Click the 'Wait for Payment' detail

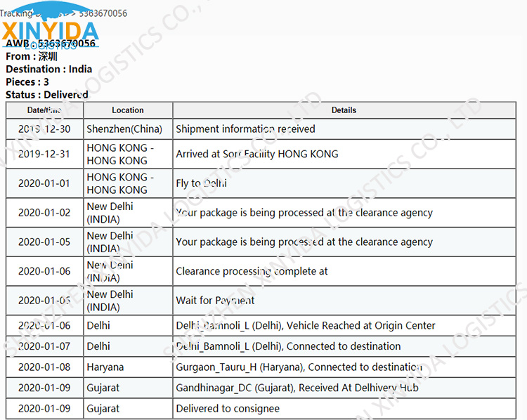pyautogui.click(x=215, y=301)
